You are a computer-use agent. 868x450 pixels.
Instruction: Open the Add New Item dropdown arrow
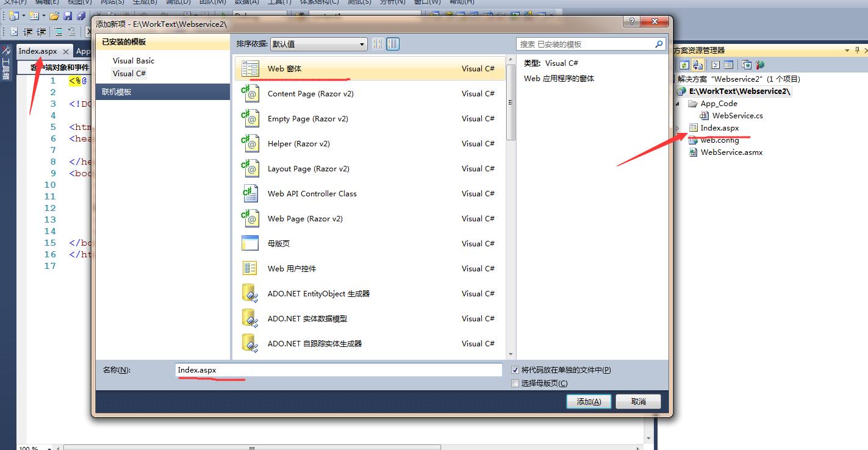click(x=43, y=15)
